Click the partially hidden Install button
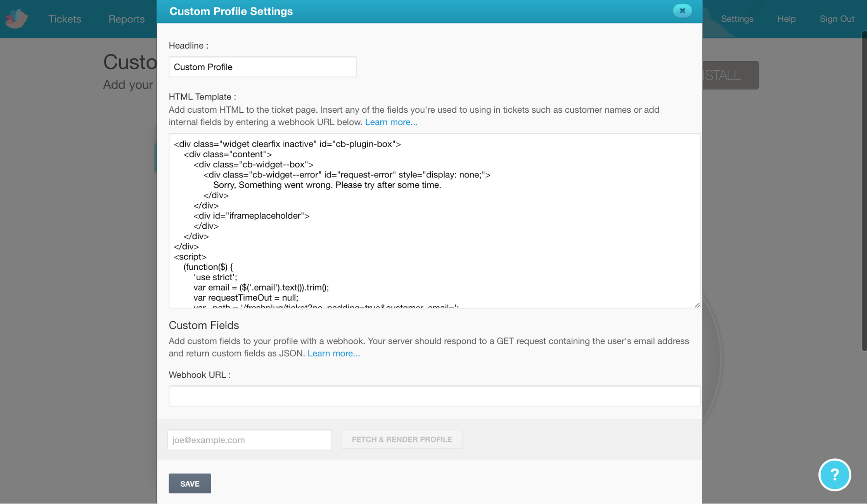 [x=730, y=75]
